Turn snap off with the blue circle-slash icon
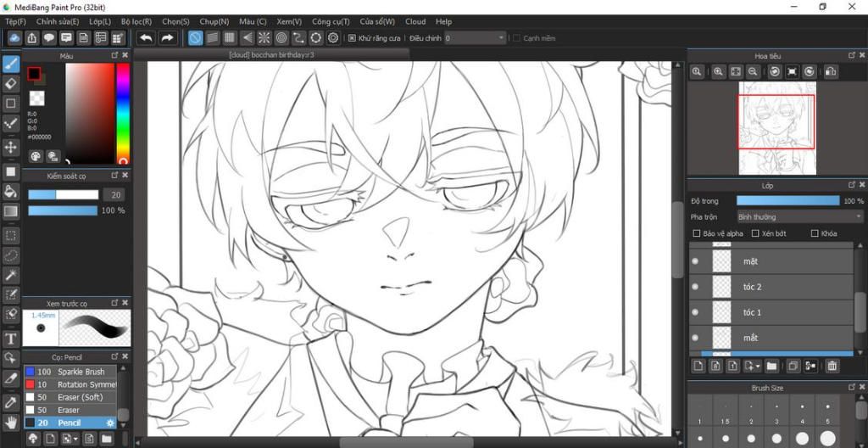Screen dimensions: 868x448 click(196, 38)
